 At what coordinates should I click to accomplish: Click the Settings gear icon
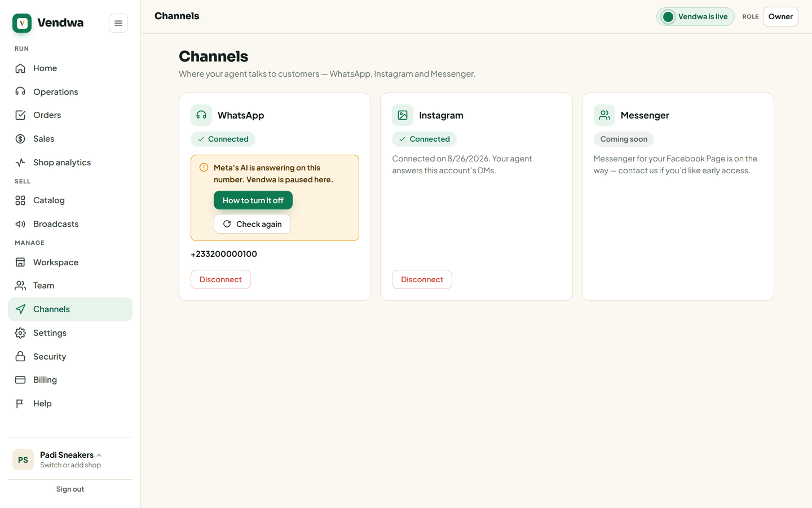coord(20,333)
